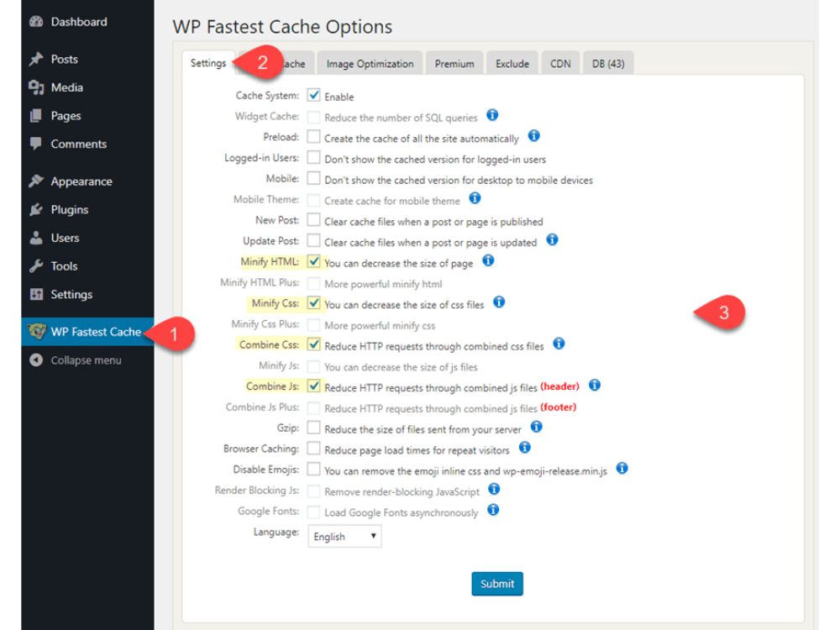This screenshot has width=840, height=630.
Task: Open the Premium tab
Action: click(x=454, y=64)
